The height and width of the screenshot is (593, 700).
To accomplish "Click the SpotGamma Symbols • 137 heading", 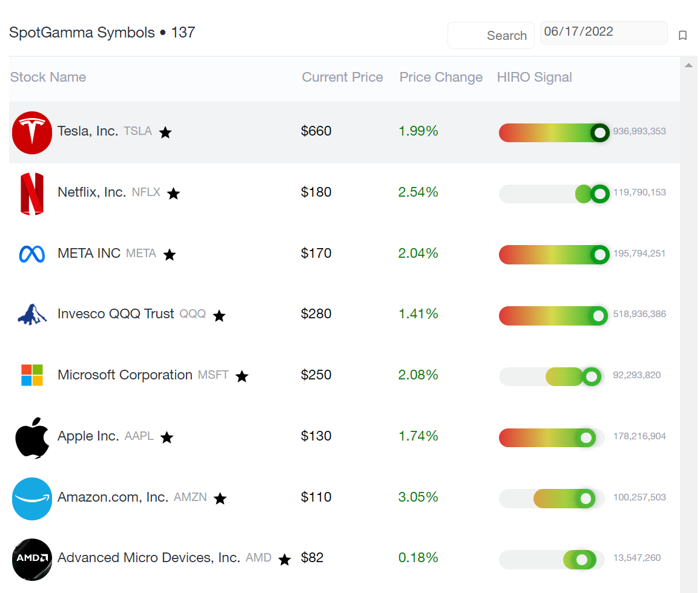I will (x=102, y=33).
